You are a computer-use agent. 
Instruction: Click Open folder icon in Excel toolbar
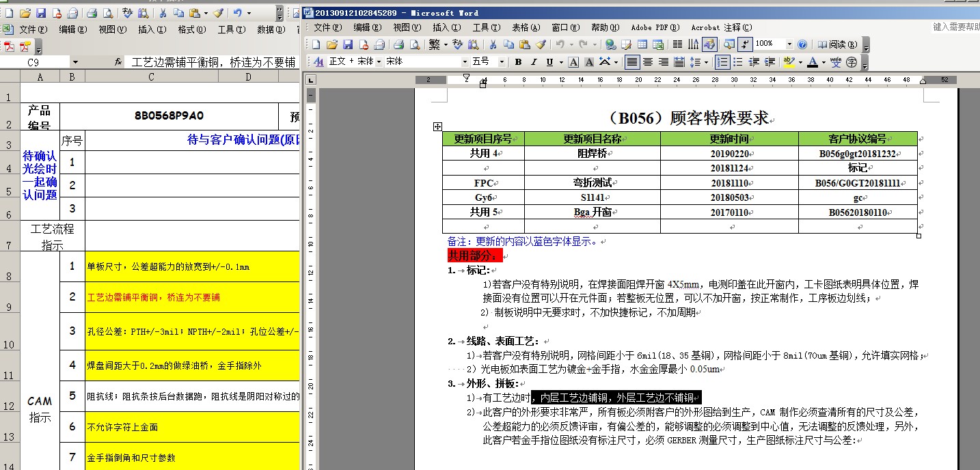click(25, 13)
